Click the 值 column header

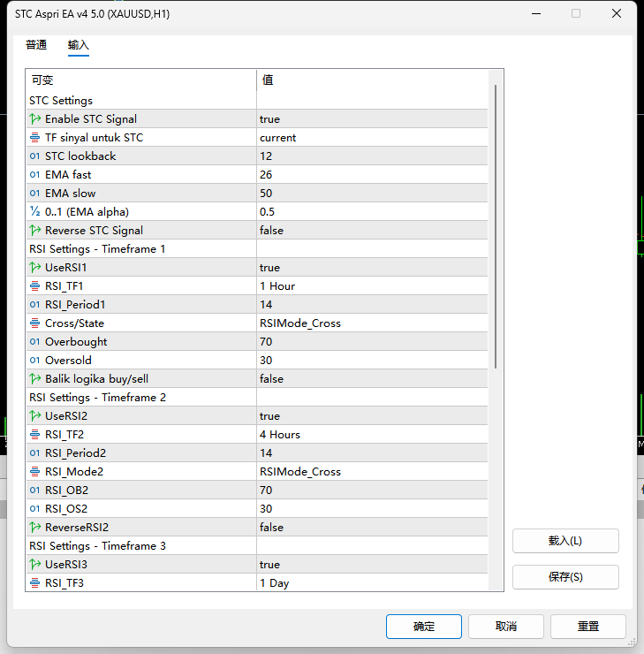(x=372, y=80)
